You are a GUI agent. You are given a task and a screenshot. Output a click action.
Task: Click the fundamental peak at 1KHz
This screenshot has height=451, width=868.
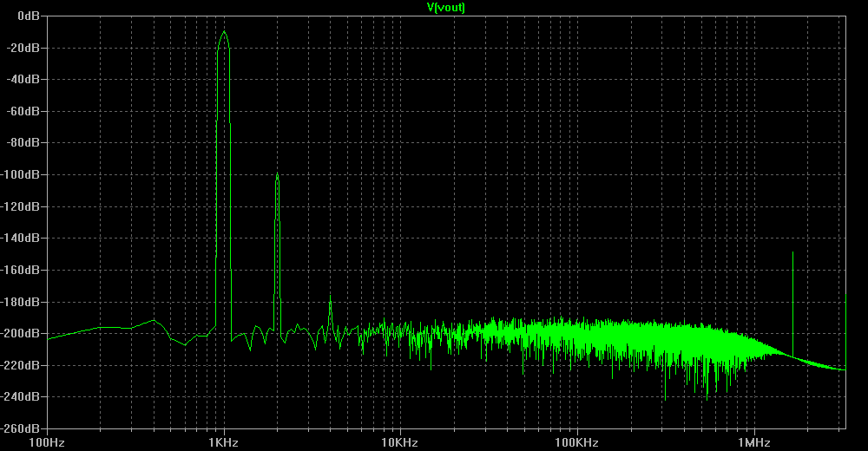coord(224,33)
